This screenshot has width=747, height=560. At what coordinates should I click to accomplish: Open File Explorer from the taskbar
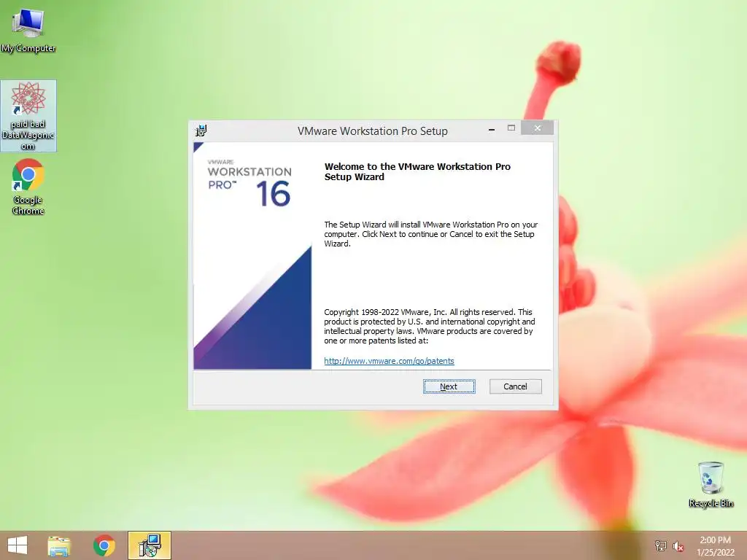point(59,545)
